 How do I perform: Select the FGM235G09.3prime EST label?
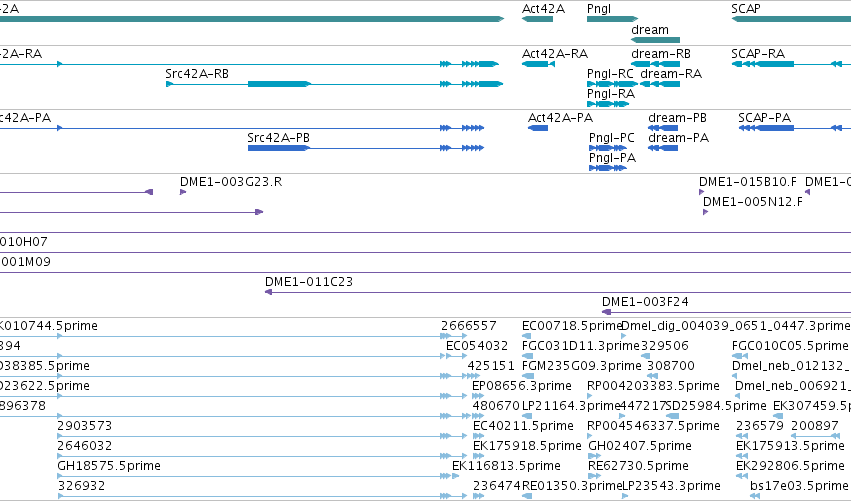pyautogui.click(x=582, y=366)
